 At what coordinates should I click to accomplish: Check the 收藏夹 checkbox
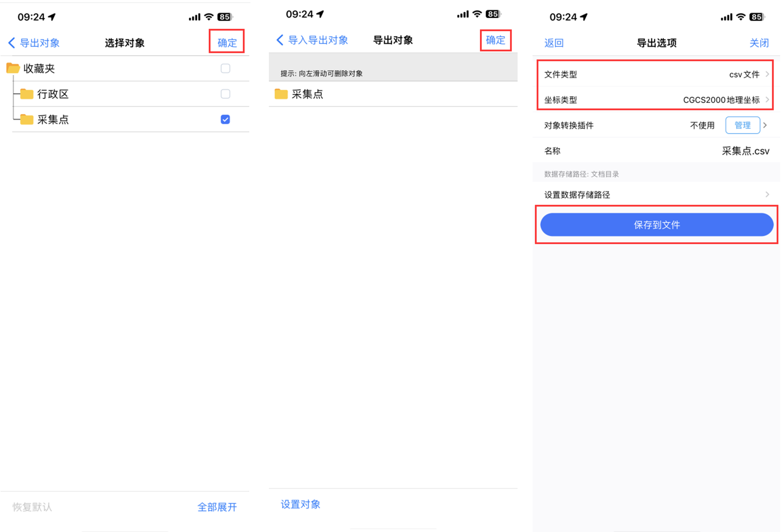(225, 68)
